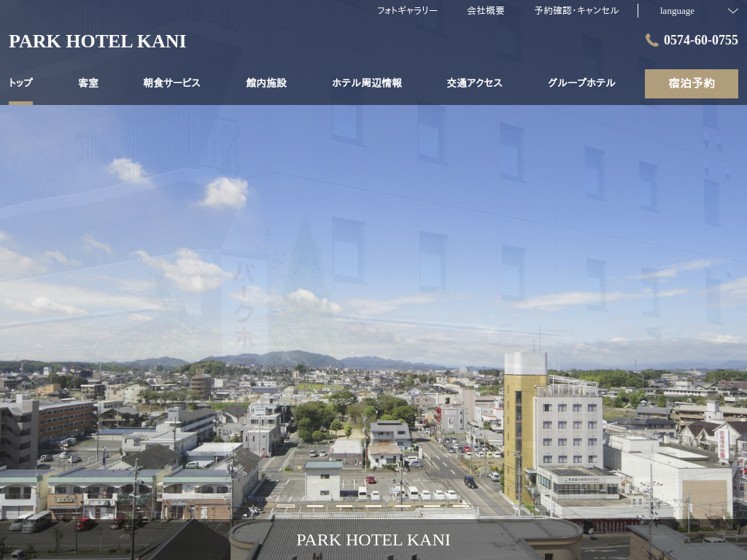Select the first (active) slide indicator
The image size is (747, 560).
pos(286,506)
